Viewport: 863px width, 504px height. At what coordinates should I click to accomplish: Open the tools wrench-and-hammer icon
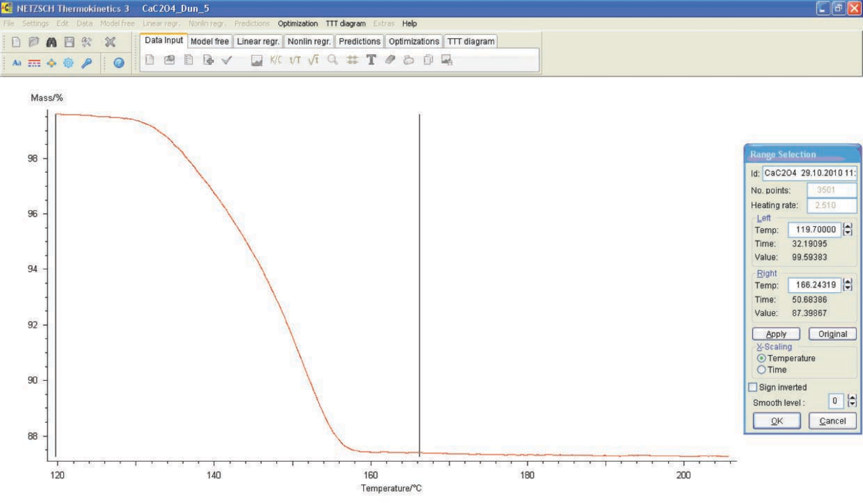(x=87, y=42)
